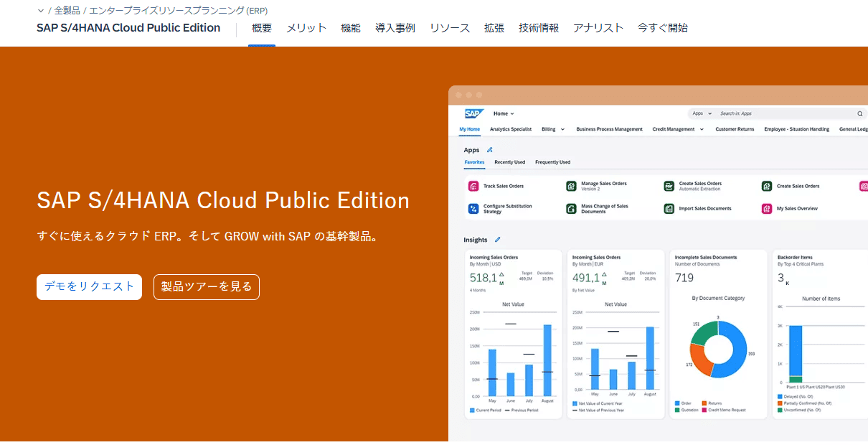
Task: Switch to the リソース tab
Action: 450,28
